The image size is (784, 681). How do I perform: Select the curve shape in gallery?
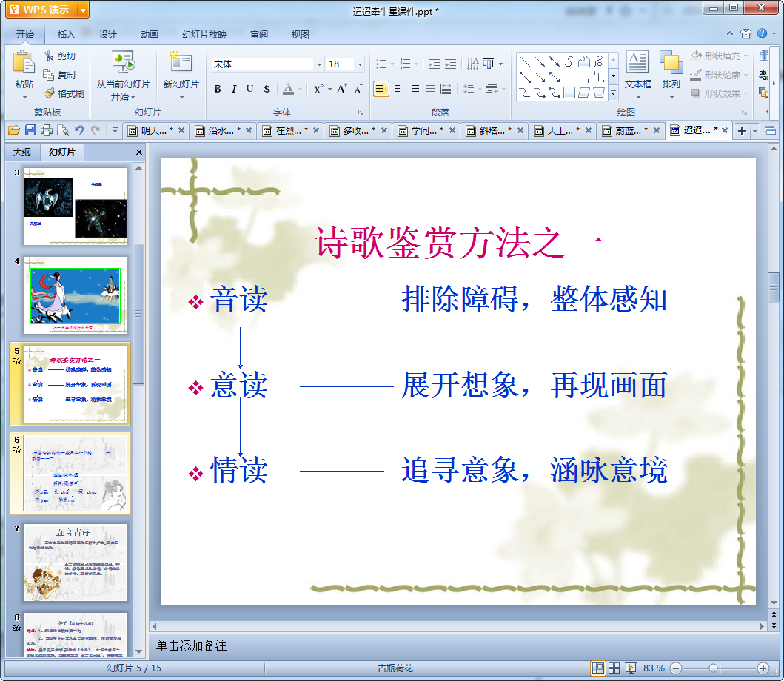(569, 61)
